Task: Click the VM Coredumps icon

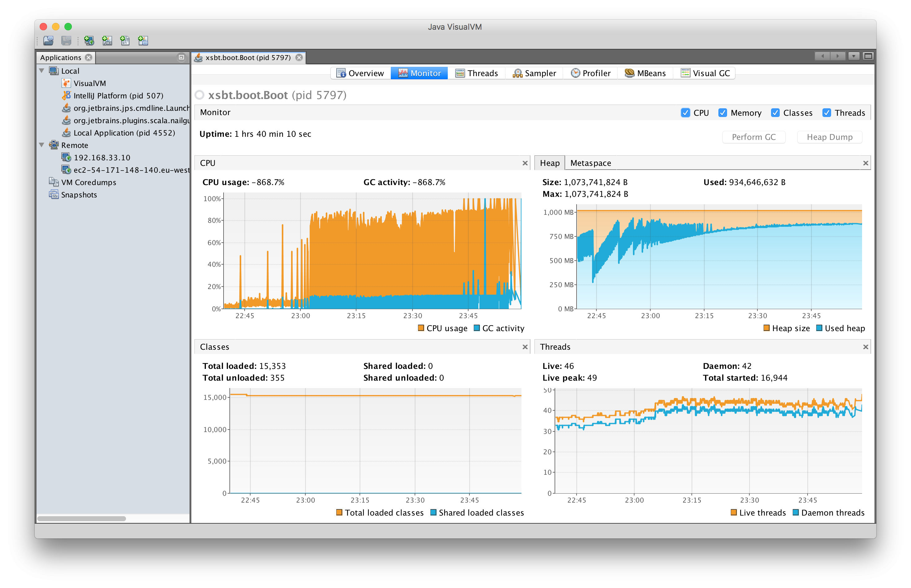Action: point(54,182)
